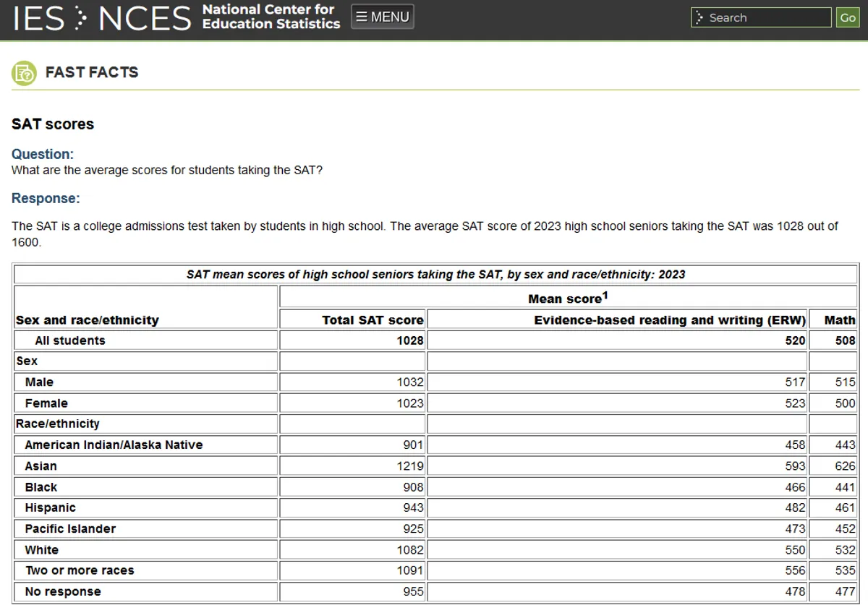The height and width of the screenshot is (613, 868).
Task: Select the Math column header
Action: tap(839, 320)
